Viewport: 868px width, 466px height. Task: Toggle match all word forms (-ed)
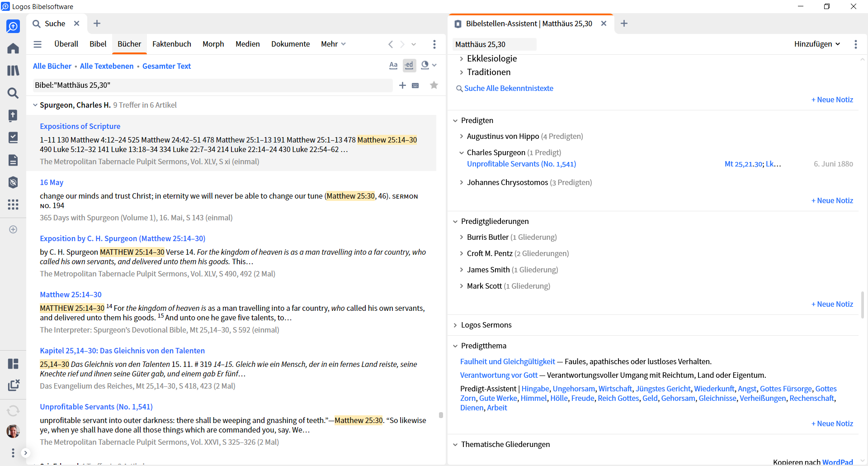click(x=409, y=66)
